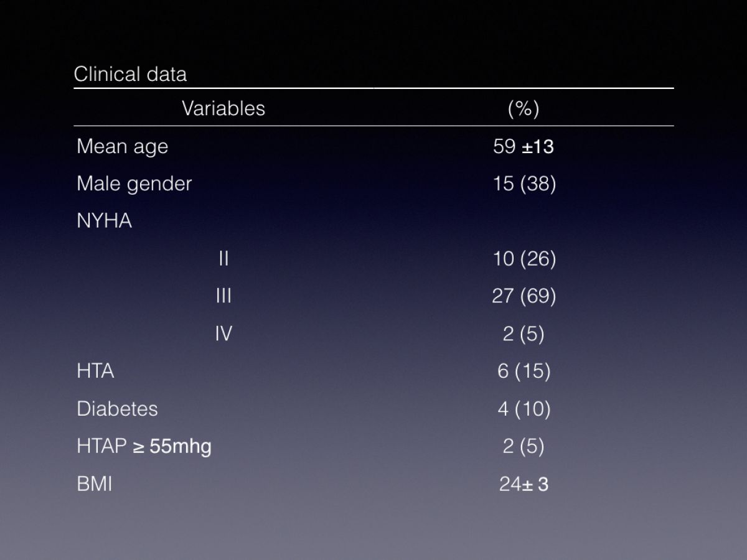Click the 'Diabetes' row label

point(117,409)
